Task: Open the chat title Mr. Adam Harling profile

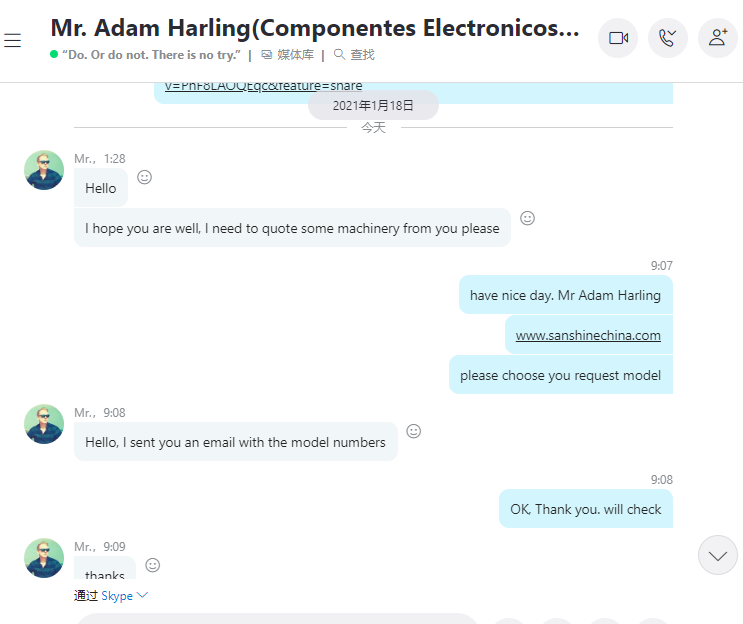Action: tap(315, 28)
